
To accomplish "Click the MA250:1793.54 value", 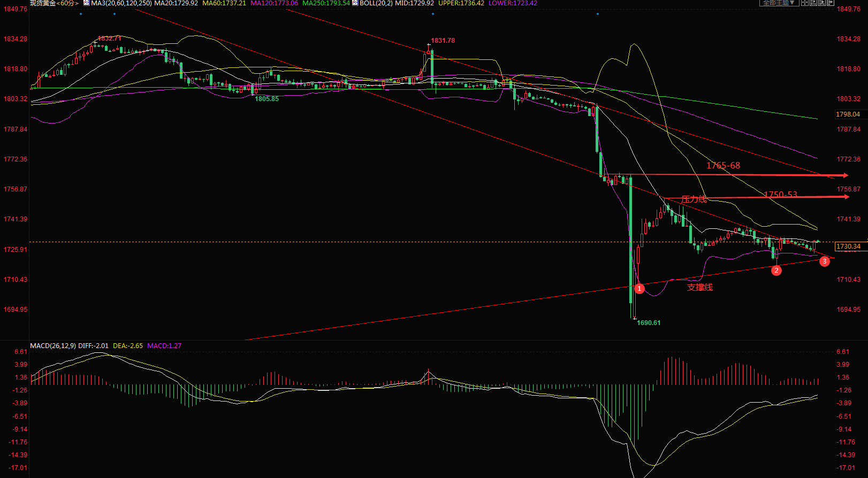I will click(x=326, y=3).
